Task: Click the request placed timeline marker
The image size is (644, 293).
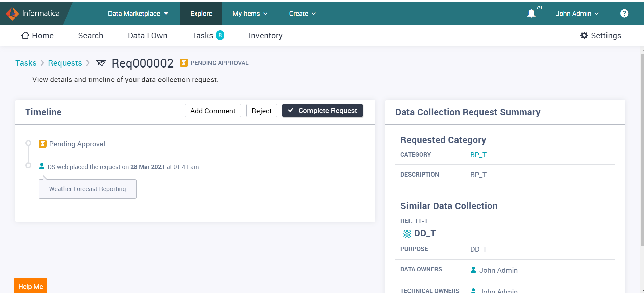Action: [28, 165]
